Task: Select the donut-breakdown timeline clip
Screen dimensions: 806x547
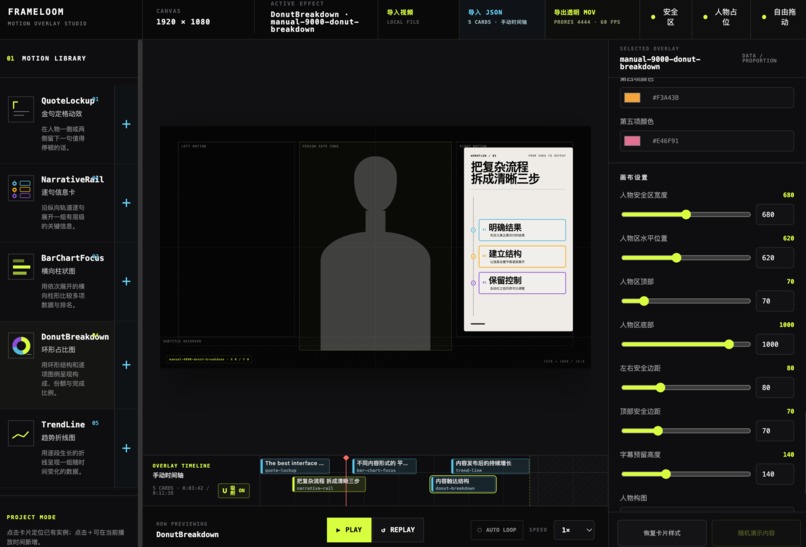Action: pyautogui.click(x=463, y=484)
